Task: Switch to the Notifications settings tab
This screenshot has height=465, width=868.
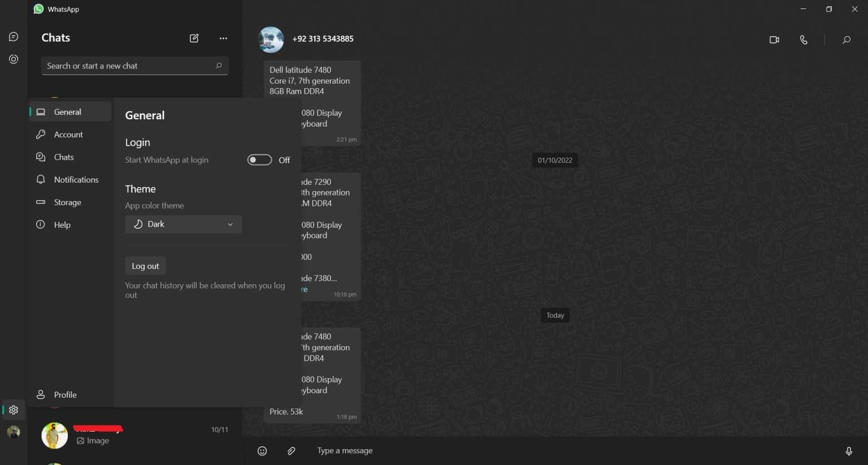Action: click(x=76, y=180)
